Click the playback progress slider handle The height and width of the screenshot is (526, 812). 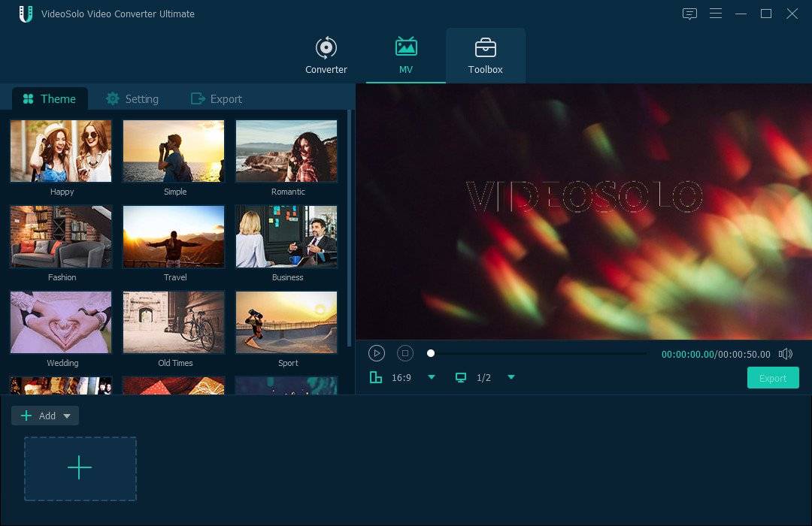tap(431, 353)
